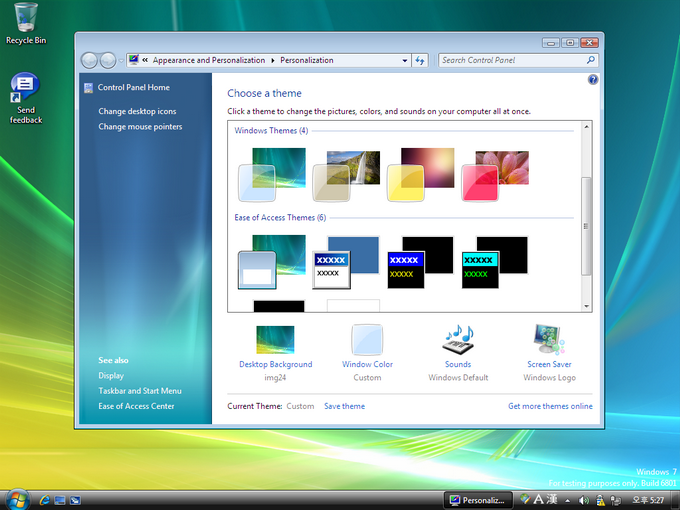Image resolution: width=680 pixels, height=510 pixels.
Task: Click the warning-flagged tray icon after the speaker
Action: coord(600,500)
